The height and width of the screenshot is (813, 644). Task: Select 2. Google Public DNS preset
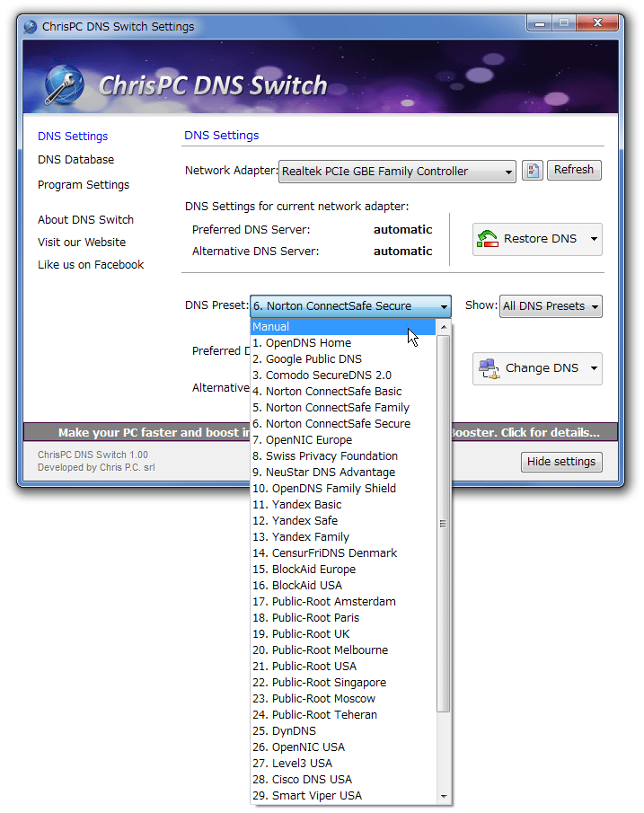pos(343,358)
